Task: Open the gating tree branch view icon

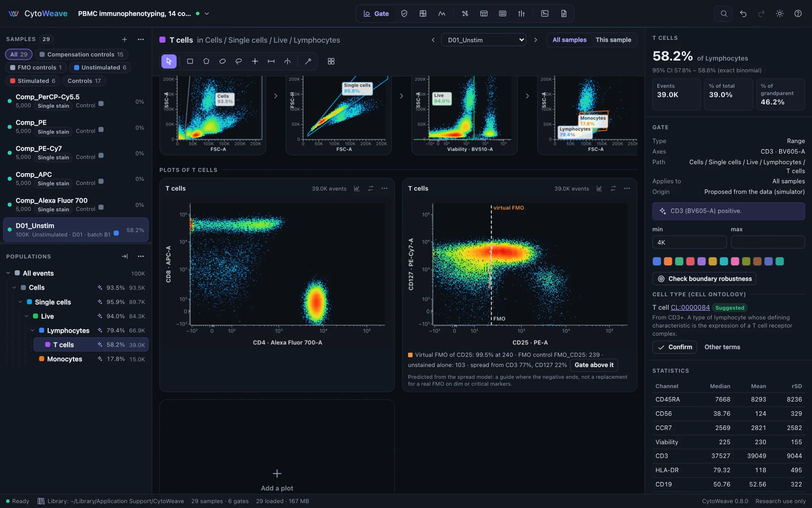Action: click(x=465, y=13)
